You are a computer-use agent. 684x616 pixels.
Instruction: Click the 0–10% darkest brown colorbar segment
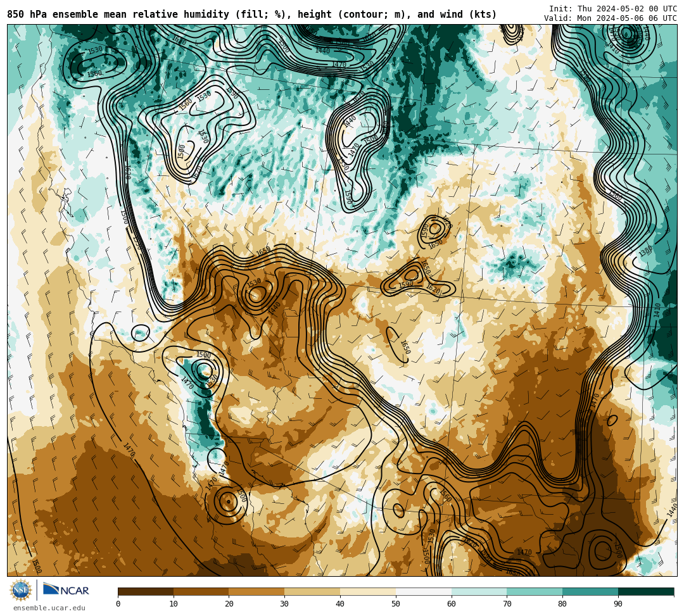(x=146, y=591)
